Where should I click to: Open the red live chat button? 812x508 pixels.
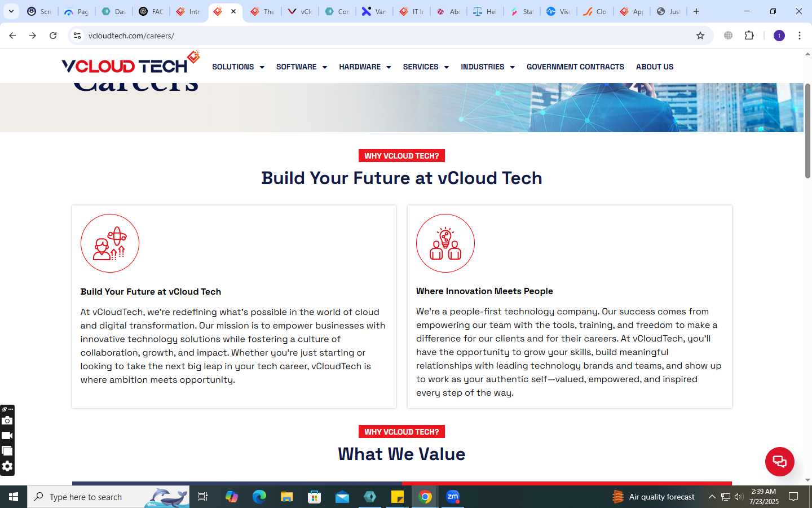pos(779,461)
